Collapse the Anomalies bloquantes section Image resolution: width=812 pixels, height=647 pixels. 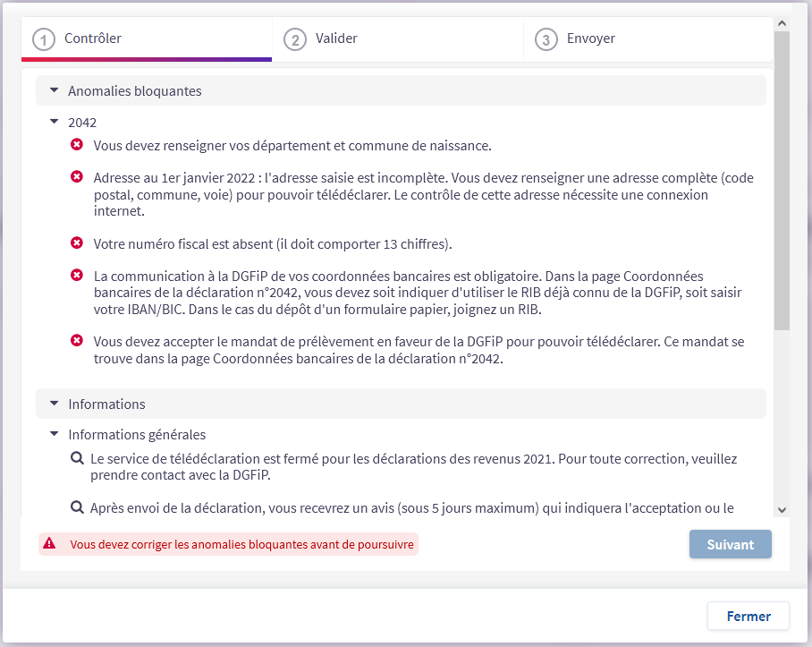pyautogui.click(x=54, y=91)
